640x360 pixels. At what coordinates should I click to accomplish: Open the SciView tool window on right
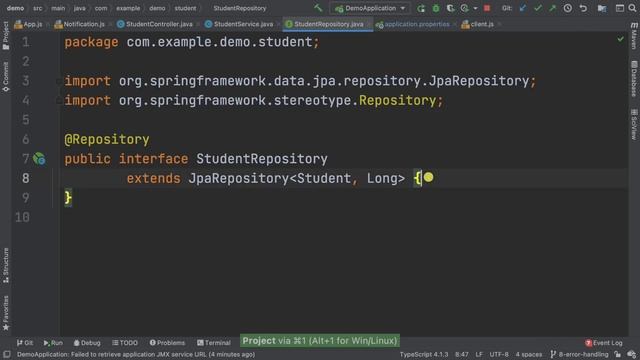(x=634, y=124)
